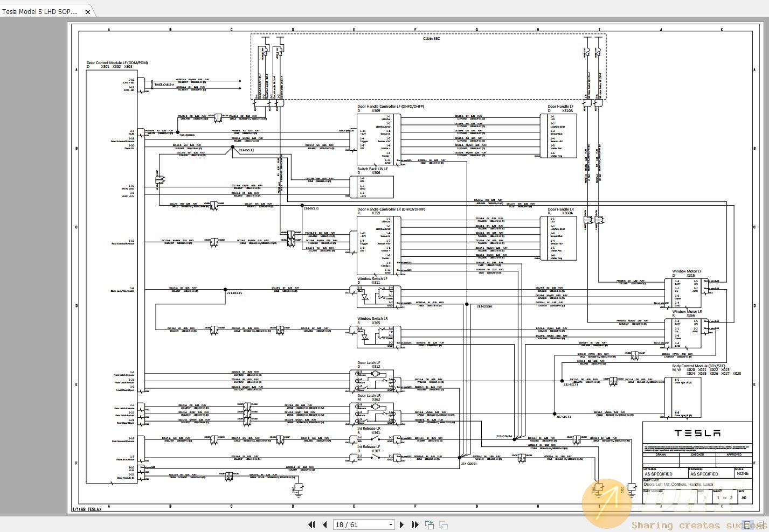The width and height of the screenshot is (769, 532).
Task: Click the 1/1(A0 TESLA) sheet label
Action: pos(86,509)
